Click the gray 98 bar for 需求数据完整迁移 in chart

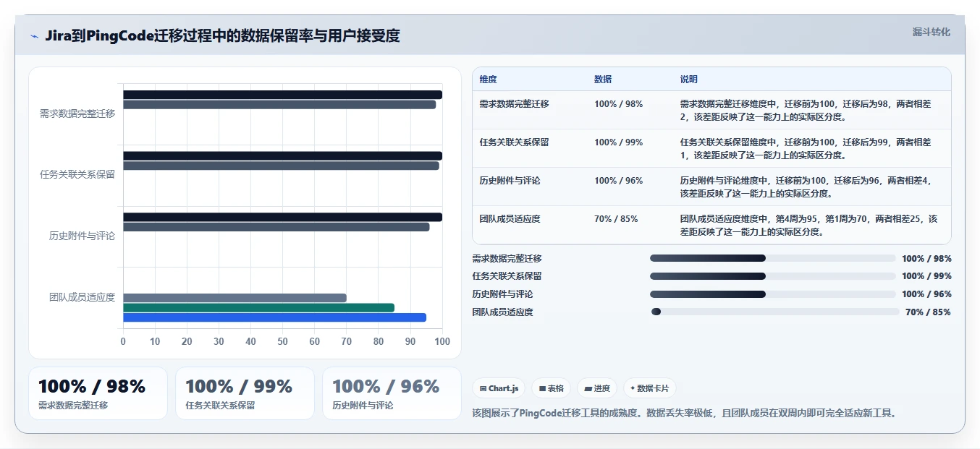(279, 105)
